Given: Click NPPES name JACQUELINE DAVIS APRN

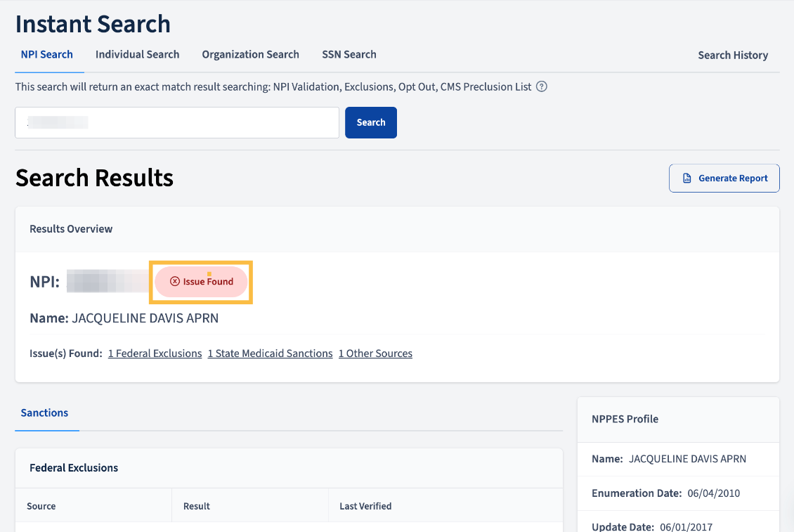Looking at the screenshot, I should (x=687, y=459).
